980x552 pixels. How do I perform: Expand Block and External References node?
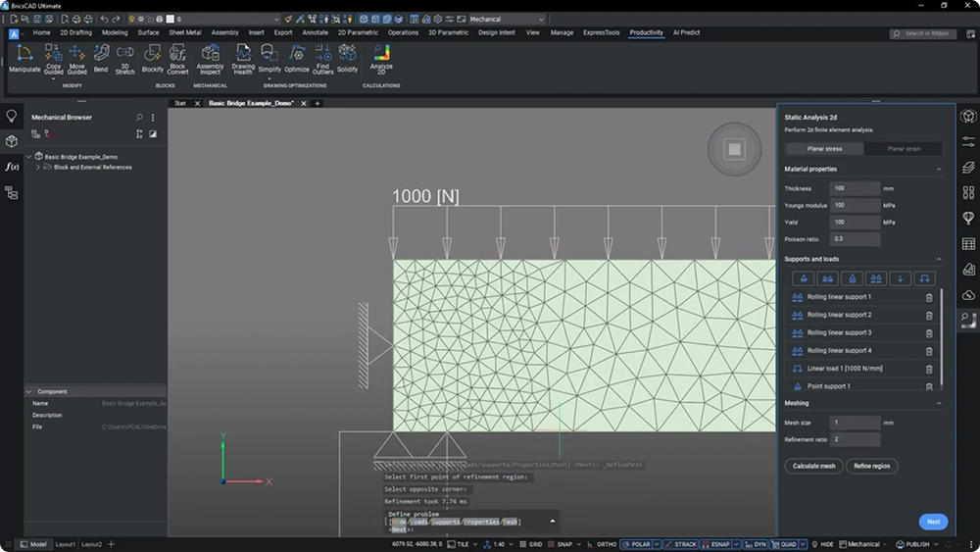click(x=38, y=168)
